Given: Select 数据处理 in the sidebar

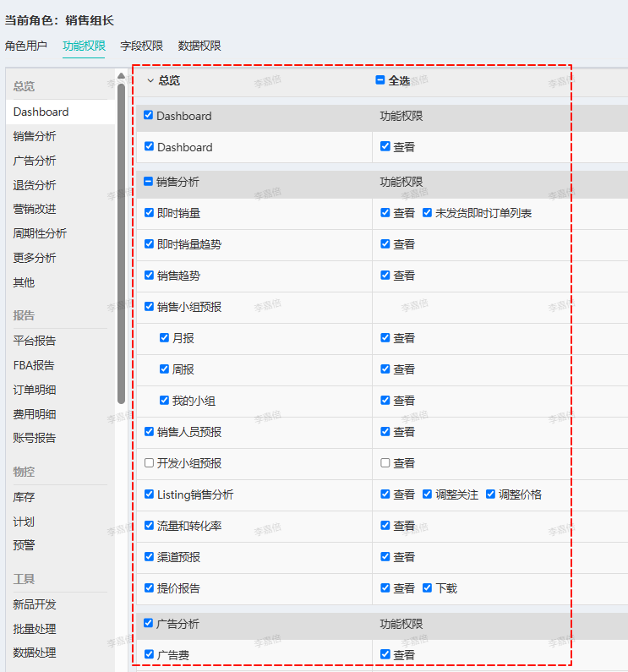Looking at the screenshot, I should pos(35,653).
